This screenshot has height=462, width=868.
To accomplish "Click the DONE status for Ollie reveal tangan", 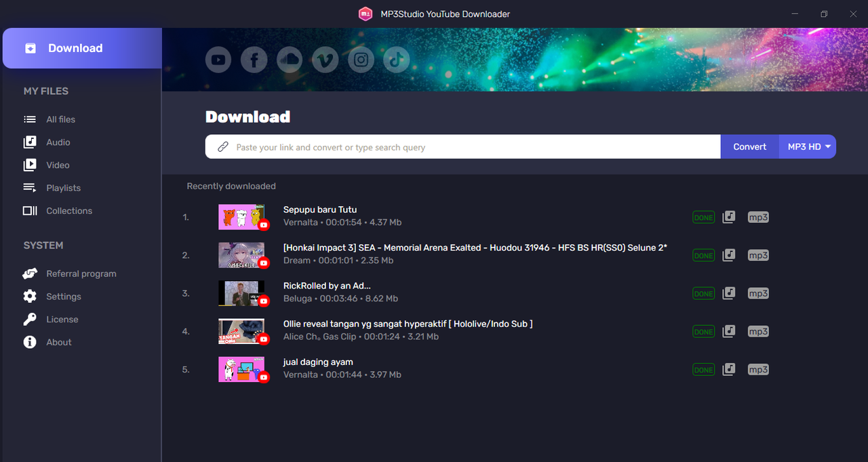I will [703, 331].
